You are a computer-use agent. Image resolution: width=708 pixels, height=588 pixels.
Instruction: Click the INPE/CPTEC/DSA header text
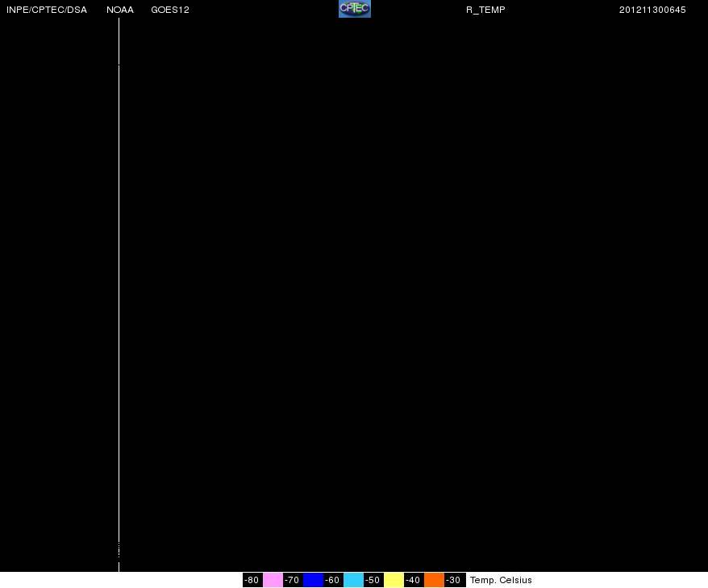point(47,10)
